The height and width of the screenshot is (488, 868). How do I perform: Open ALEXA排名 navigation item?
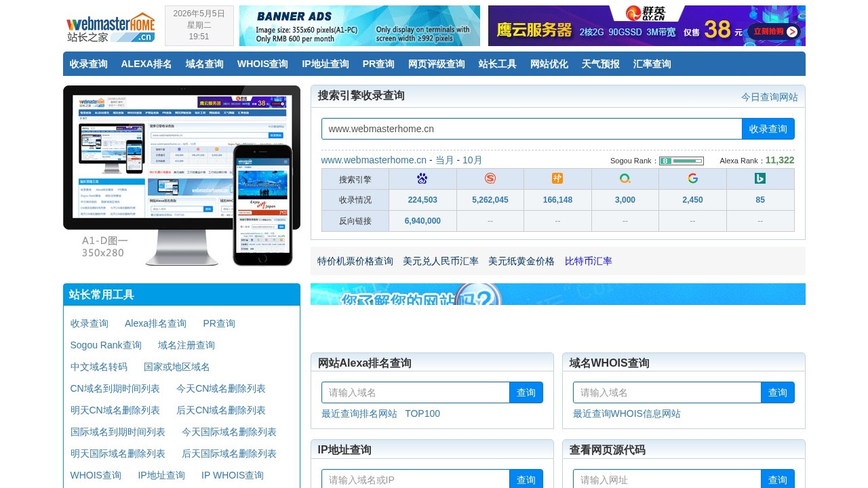click(x=146, y=64)
